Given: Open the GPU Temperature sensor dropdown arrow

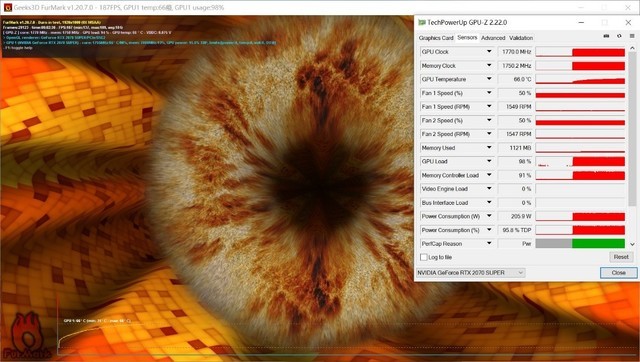Looking at the screenshot, I should click(x=489, y=79).
